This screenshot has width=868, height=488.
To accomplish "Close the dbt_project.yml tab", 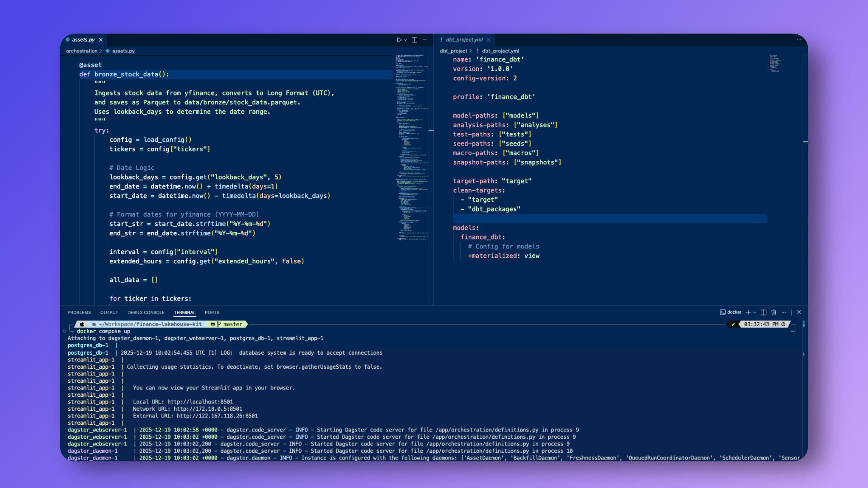I will [x=489, y=40].
